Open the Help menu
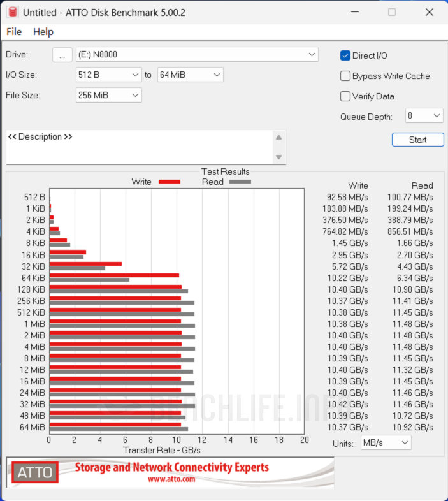 click(x=43, y=32)
